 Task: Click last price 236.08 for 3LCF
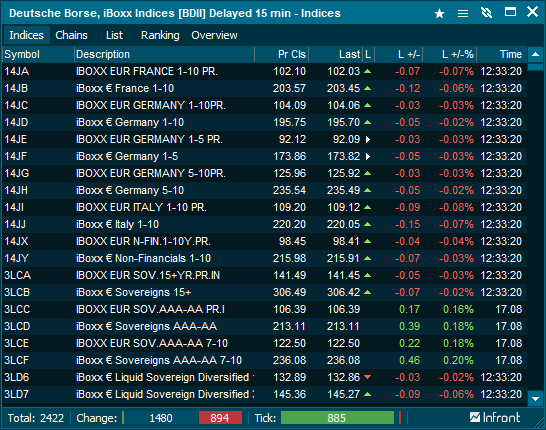(343, 360)
